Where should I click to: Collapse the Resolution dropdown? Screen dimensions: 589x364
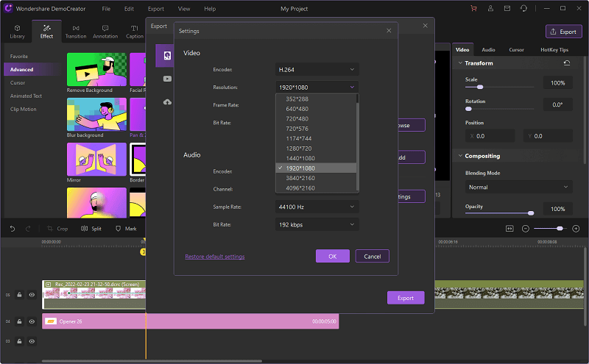(x=317, y=87)
